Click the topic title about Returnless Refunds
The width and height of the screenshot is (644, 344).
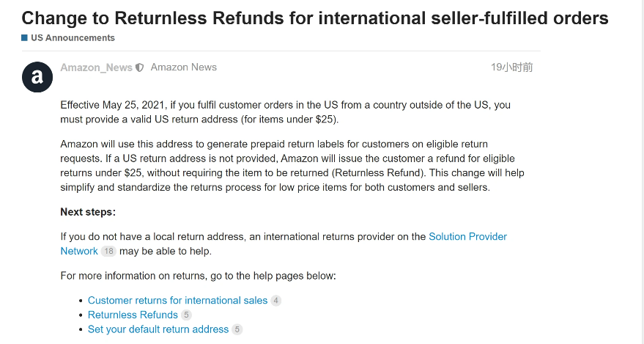click(x=315, y=18)
